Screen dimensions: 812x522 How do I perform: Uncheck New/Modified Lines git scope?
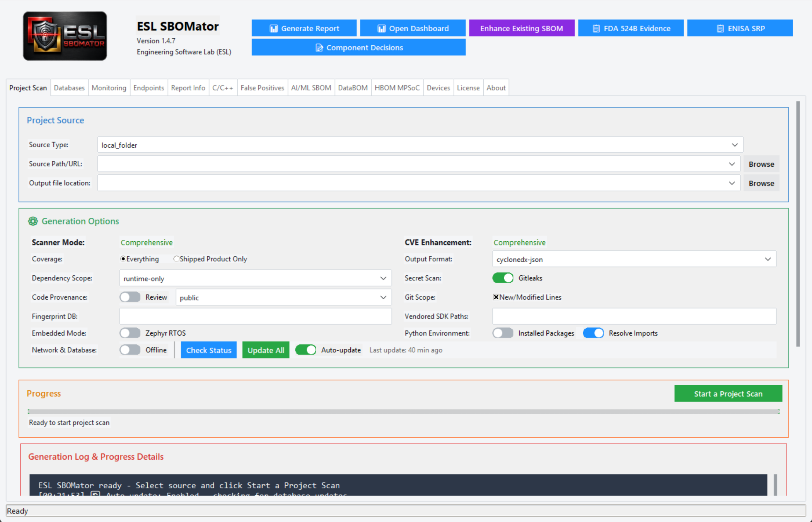tap(496, 297)
